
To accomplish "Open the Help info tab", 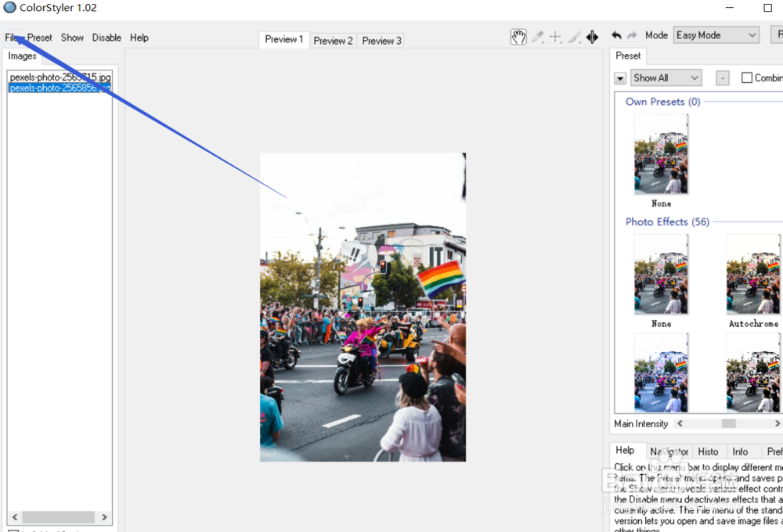I will click(625, 450).
